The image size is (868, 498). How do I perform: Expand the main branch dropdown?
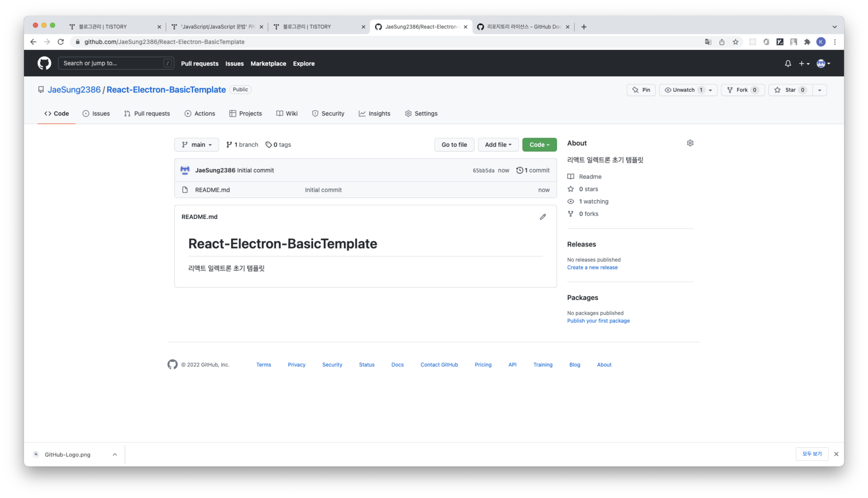click(196, 145)
